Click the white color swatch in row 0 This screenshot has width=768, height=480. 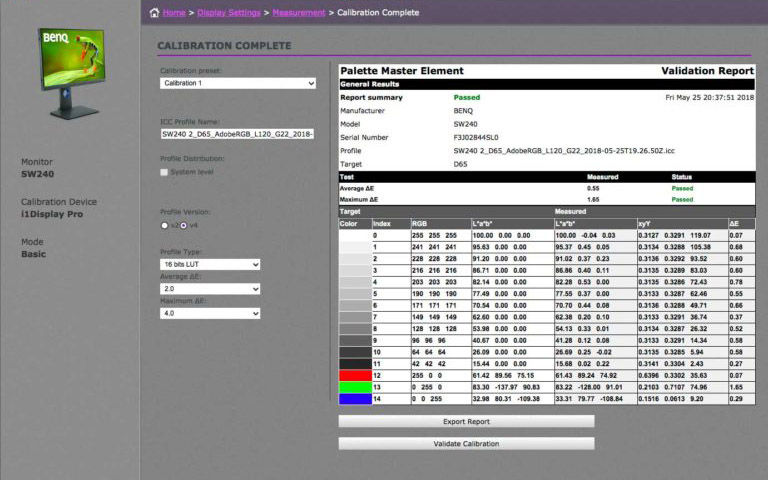(356, 236)
